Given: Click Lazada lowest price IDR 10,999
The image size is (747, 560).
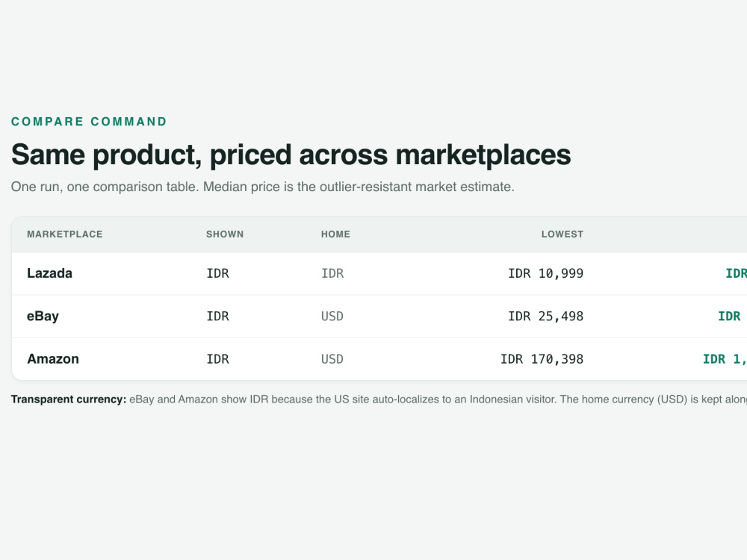Looking at the screenshot, I should pyautogui.click(x=545, y=273).
